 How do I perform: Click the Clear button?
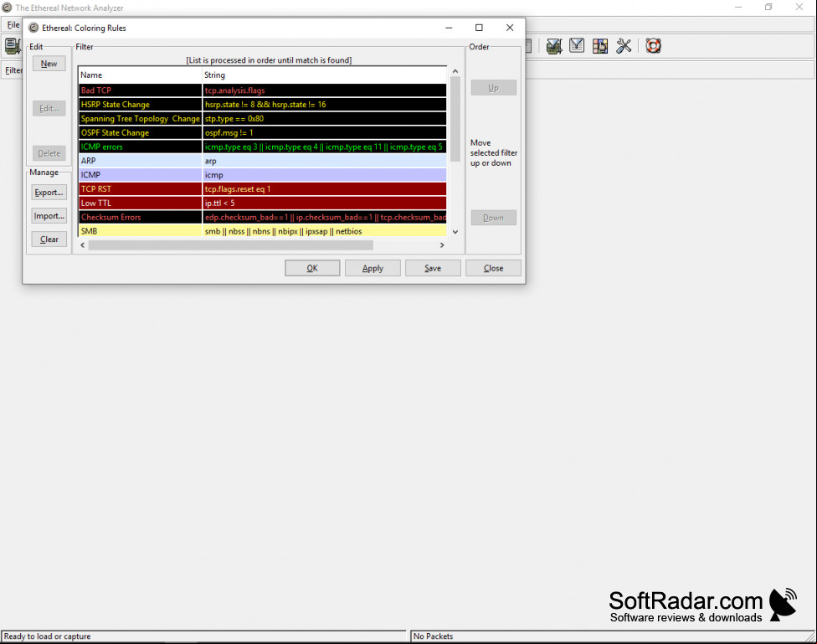click(x=49, y=240)
